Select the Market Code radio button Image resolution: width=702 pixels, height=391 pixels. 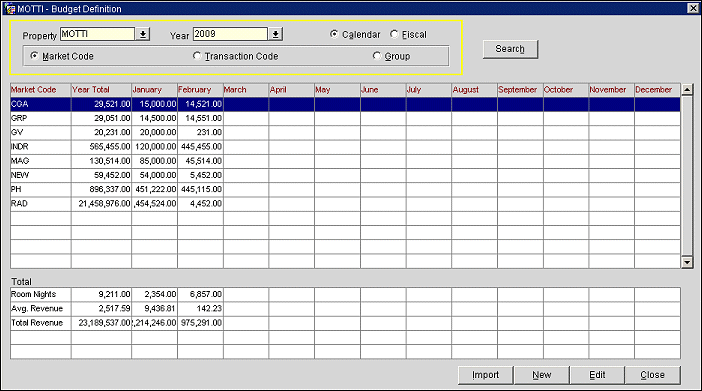pos(34,56)
